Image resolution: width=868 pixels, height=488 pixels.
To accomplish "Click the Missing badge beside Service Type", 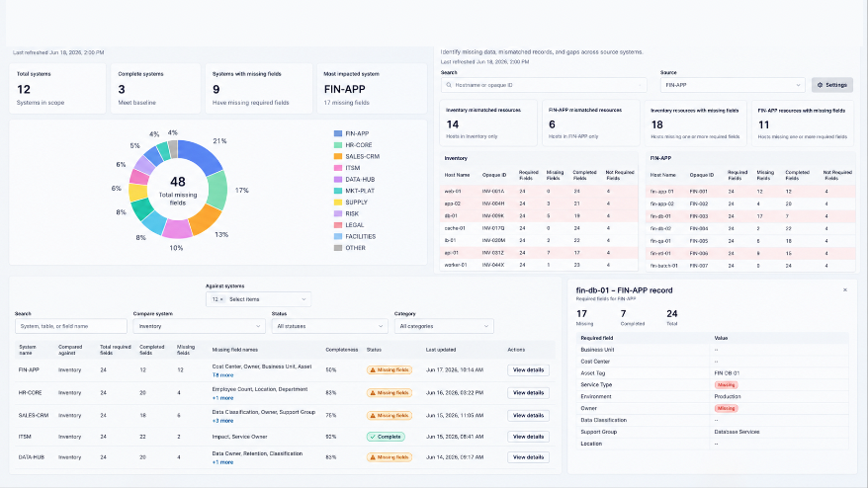I will [726, 385].
